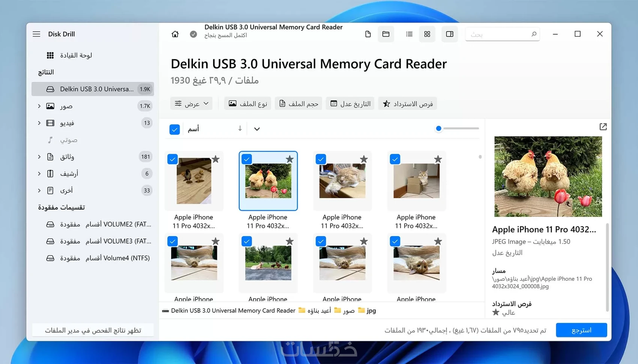The height and width of the screenshot is (364, 638).
Task: Uncheck the kitten beside cardboard box photo
Action: pyautogui.click(x=395, y=159)
